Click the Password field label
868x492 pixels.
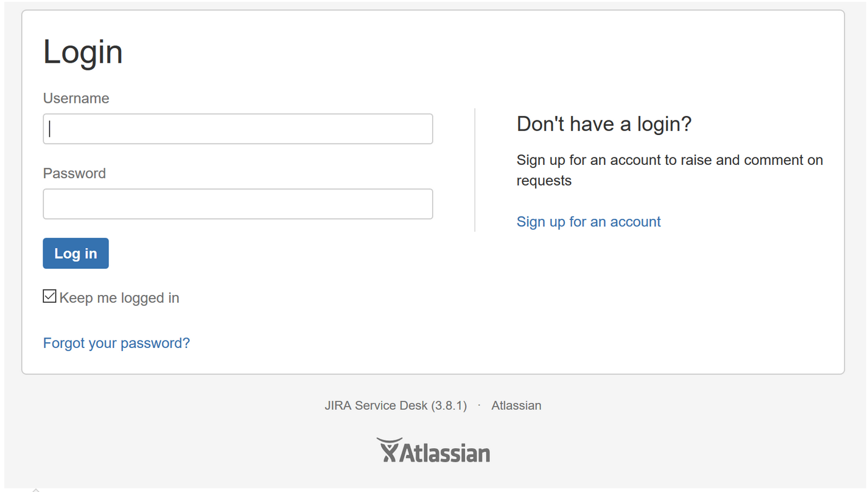coord(74,173)
